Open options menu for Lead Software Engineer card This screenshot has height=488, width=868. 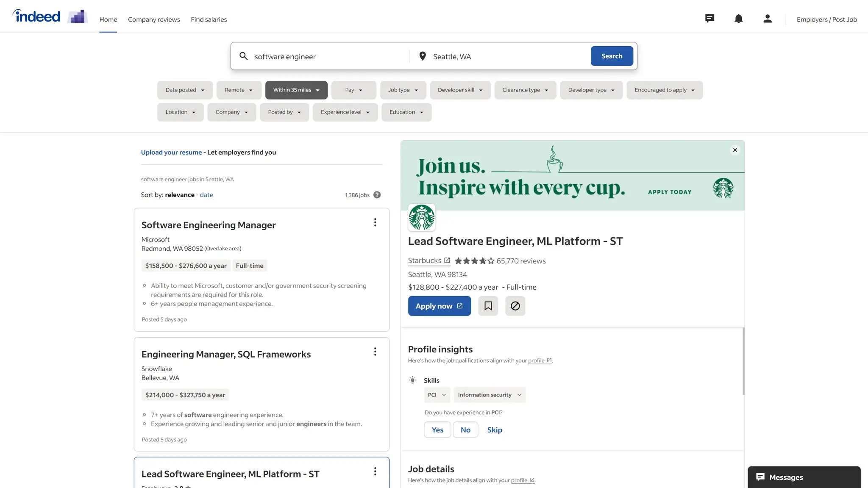[x=375, y=471]
